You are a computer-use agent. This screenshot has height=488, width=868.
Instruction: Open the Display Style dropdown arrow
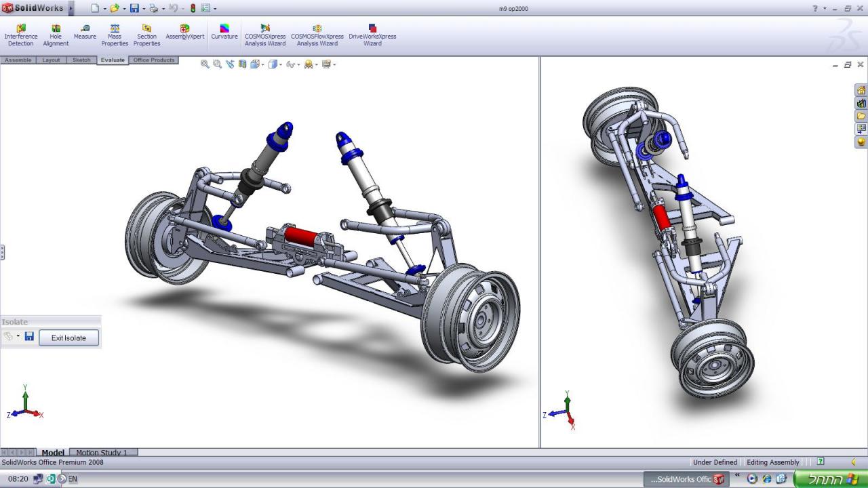point(281,65)
